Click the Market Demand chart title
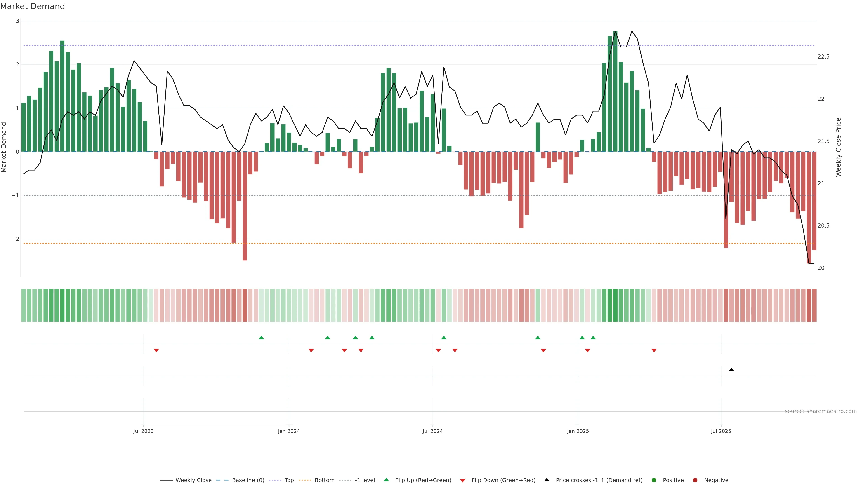The image size is (868, 488). [x=33, y=6]
